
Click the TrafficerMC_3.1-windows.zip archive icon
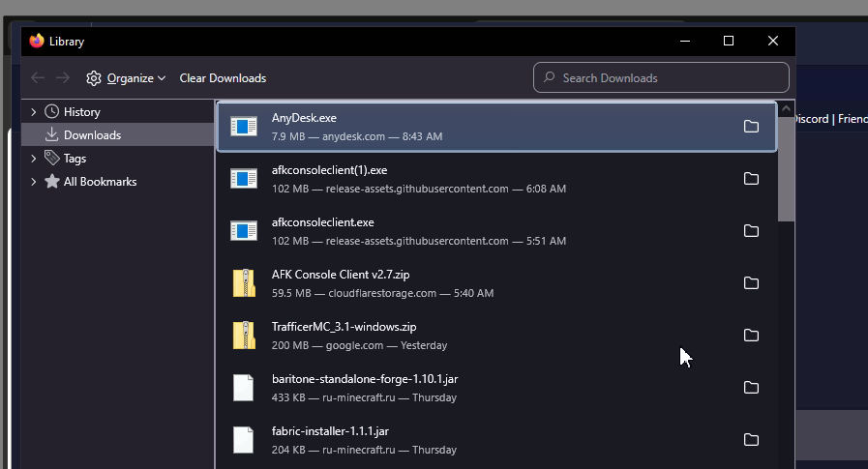244,336
